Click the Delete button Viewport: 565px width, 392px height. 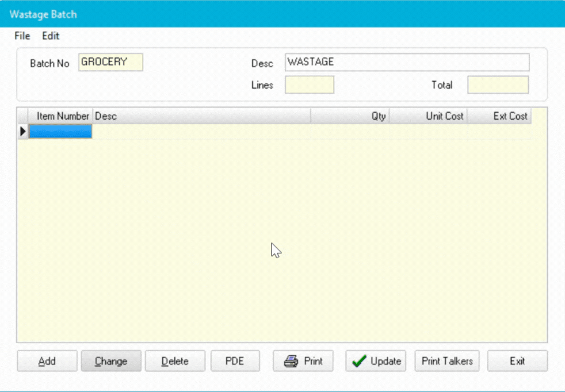175,361
